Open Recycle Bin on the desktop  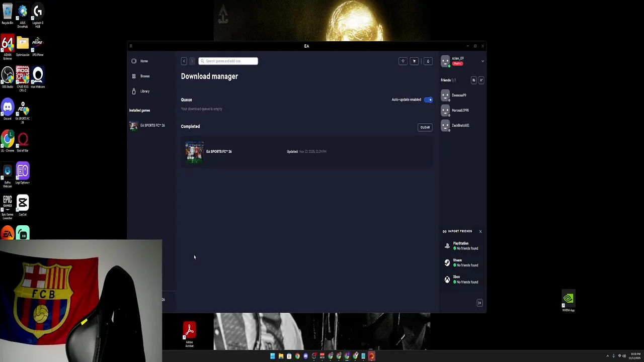point(8,14)
